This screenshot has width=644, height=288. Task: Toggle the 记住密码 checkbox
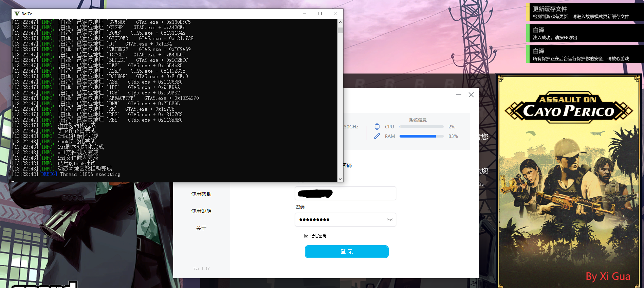[306, 236]
